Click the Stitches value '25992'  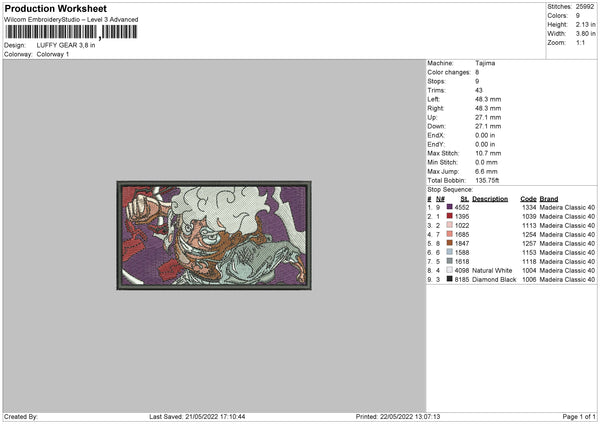585,7
